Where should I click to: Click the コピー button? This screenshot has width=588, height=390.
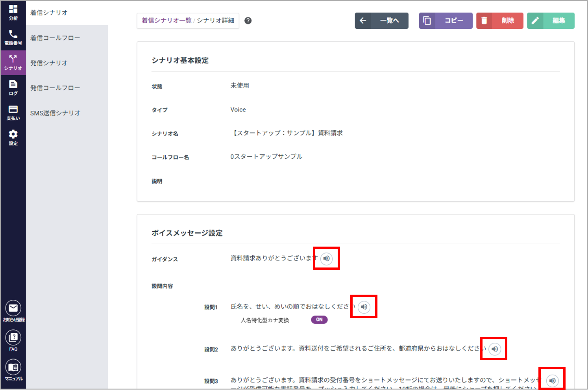click(446, 20)
